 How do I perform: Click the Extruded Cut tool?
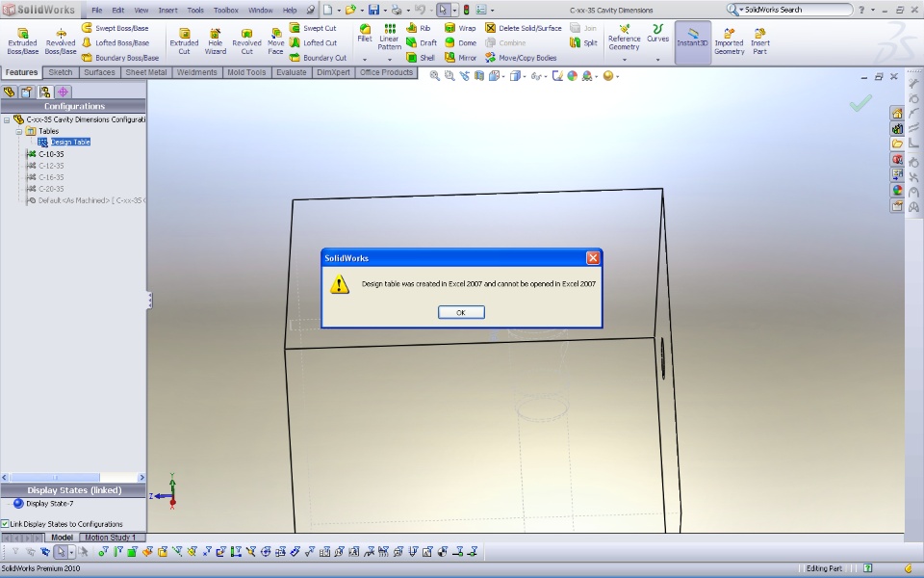184,40
